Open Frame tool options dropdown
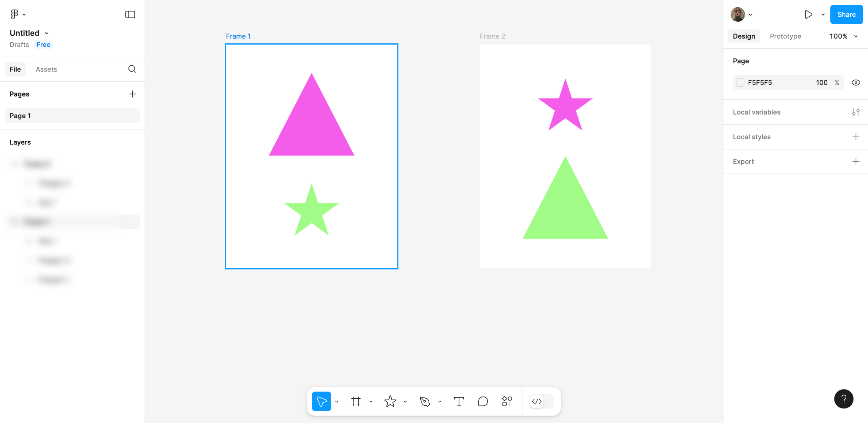The image size is (868, 423). (x=371, y=402)
